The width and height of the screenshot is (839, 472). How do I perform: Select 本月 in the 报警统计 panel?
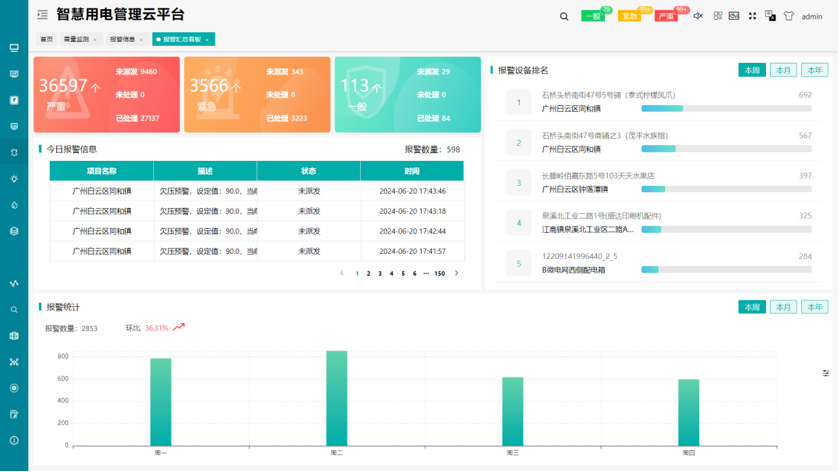(783, 307)
